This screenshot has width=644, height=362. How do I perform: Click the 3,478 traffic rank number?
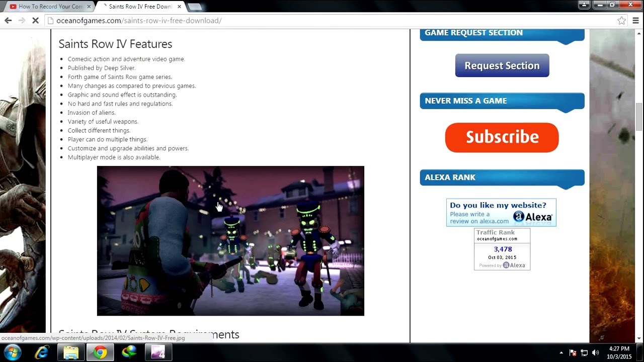click(503, 249)
